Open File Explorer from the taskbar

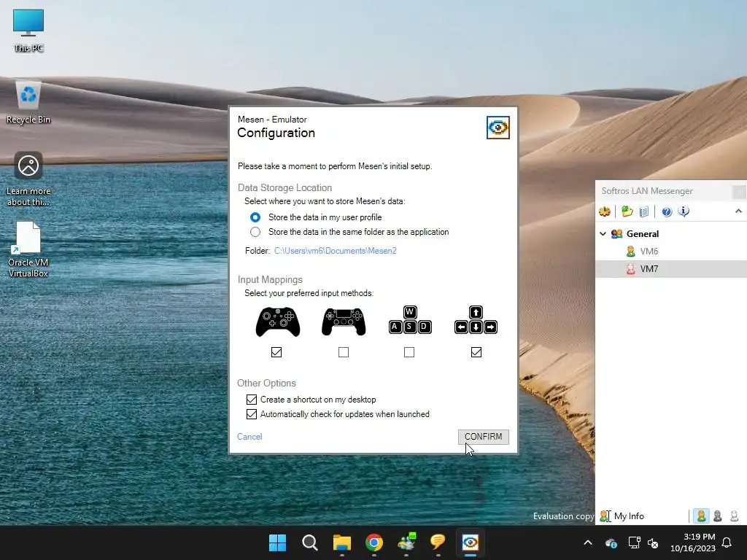click(x=342, y=542)
